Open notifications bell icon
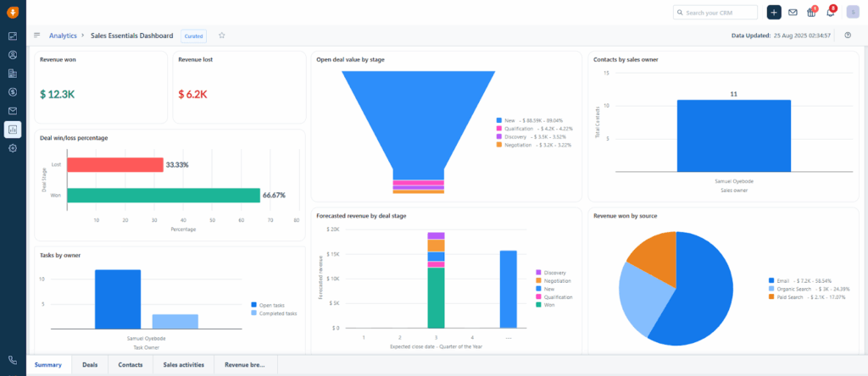 pyautogui.click(x=831, y=13)
